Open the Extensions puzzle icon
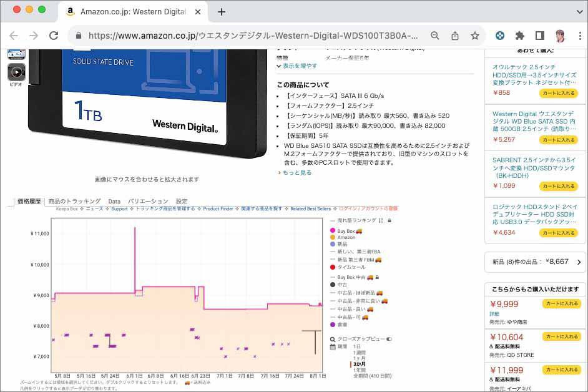588x392 pixels. [519, 36]
